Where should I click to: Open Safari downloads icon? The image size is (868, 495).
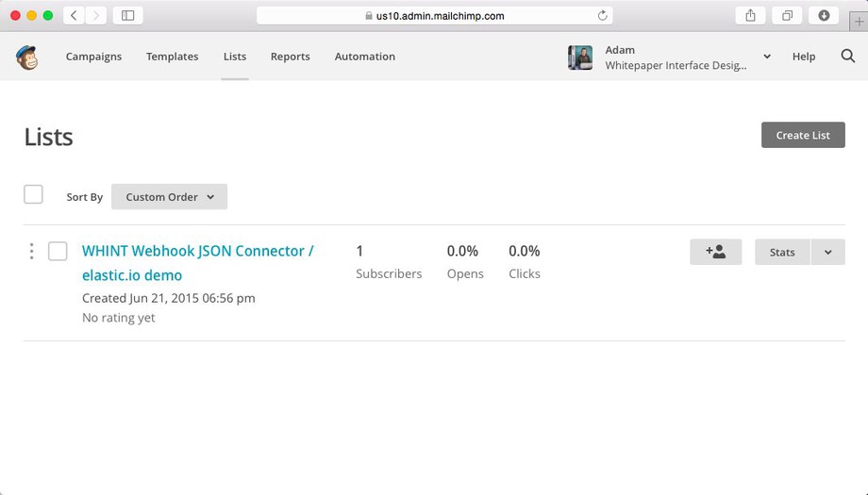[824, 15]
